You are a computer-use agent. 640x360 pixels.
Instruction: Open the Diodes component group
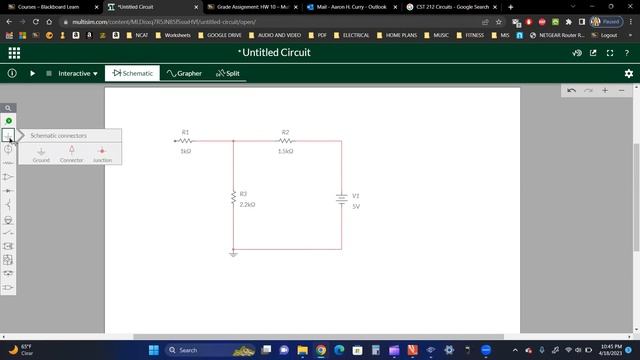pos(8,191)
